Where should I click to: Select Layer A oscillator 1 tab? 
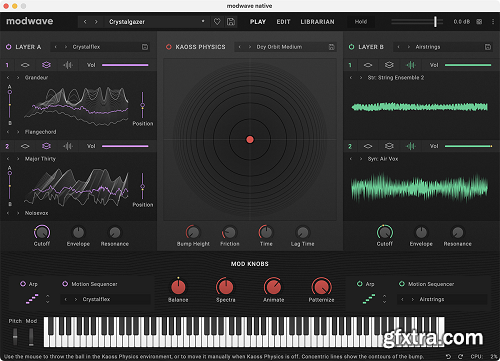click(x=7, y=65)
